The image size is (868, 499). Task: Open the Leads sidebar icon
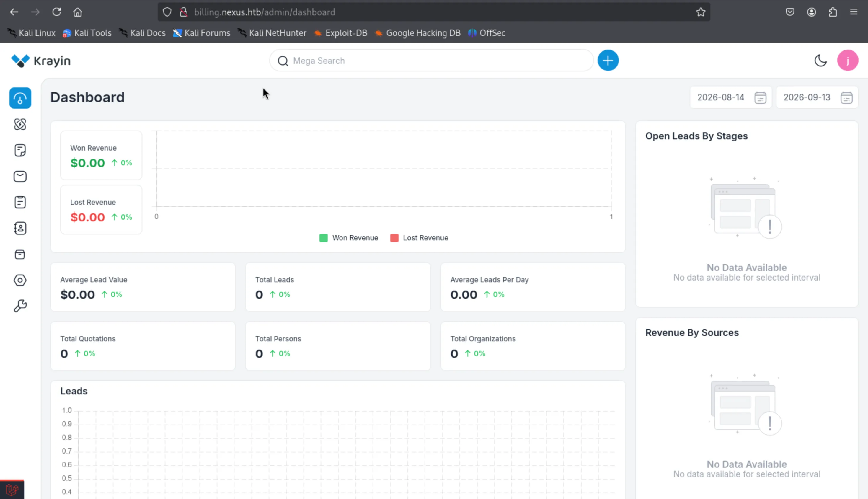(20, 124)
